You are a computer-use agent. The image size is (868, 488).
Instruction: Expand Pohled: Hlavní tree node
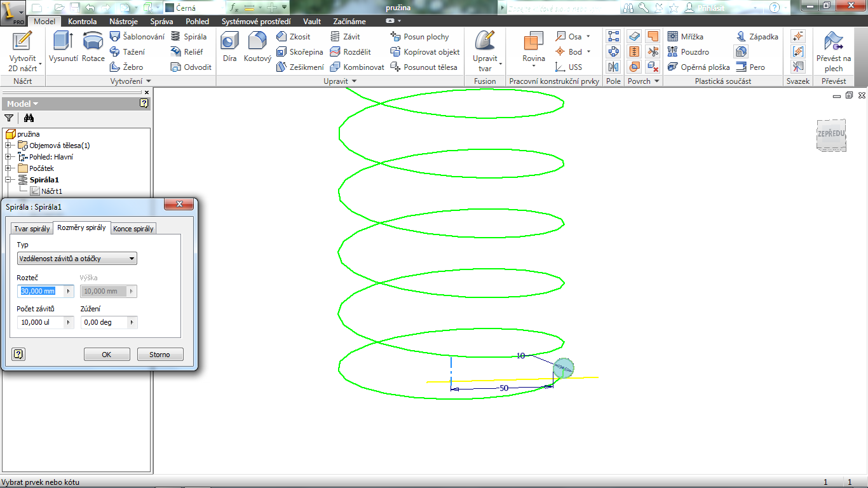[x=8, y=157]
